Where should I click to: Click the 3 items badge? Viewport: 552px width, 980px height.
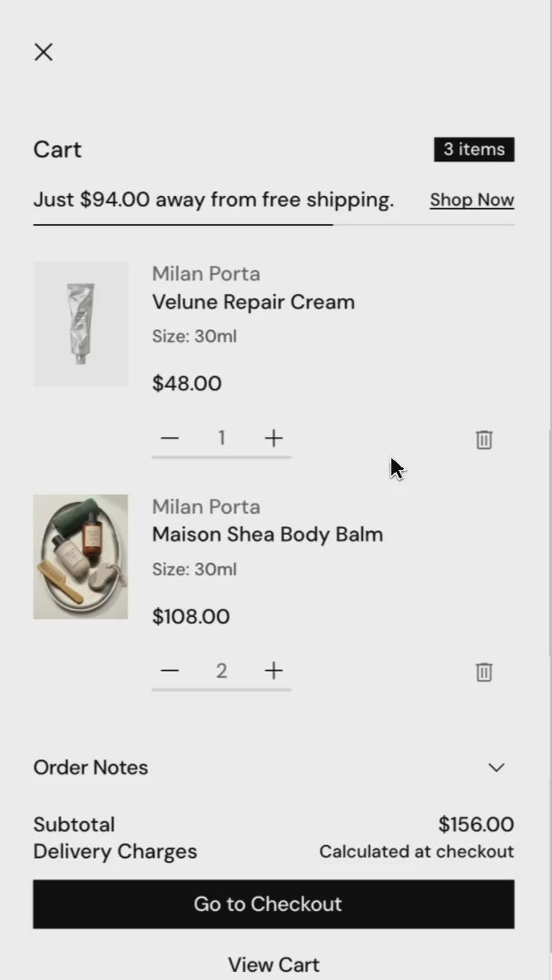click(x=475, y=150)
